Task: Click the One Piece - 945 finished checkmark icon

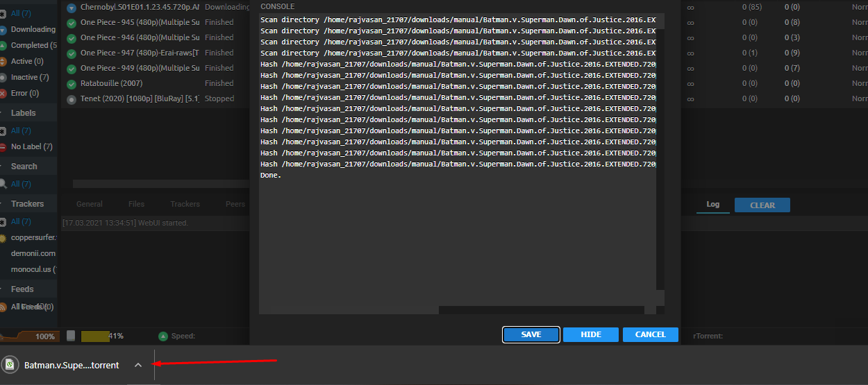Action: [71, 23]
